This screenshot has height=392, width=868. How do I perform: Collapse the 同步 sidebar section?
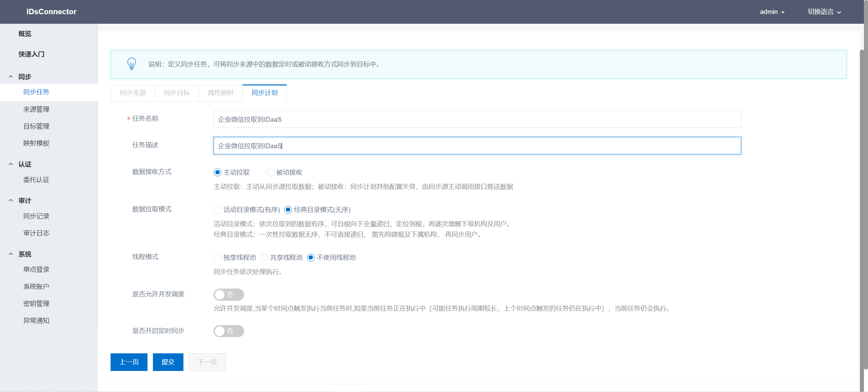coord(11,77)
